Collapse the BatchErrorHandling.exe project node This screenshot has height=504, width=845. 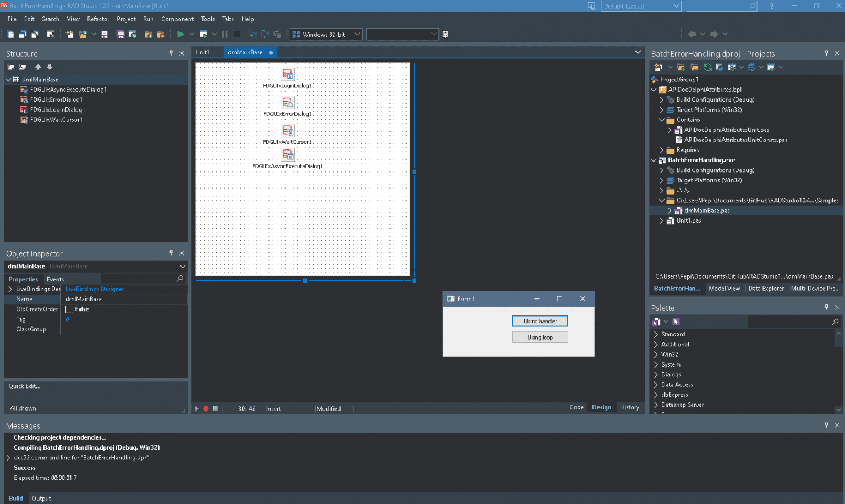(654, 160)
